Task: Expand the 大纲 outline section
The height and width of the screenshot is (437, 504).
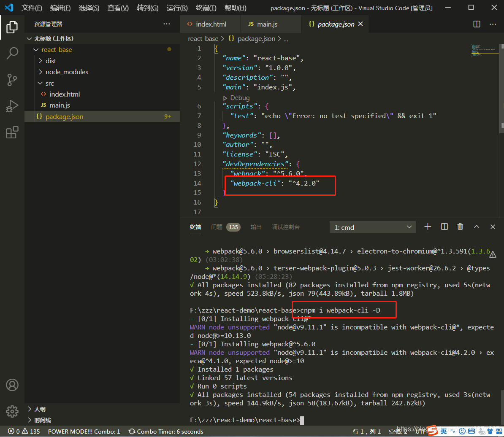Action: (x=102, y=409)
